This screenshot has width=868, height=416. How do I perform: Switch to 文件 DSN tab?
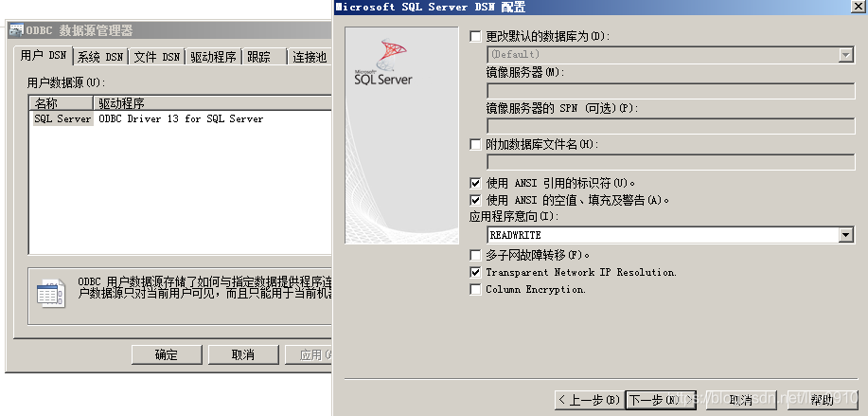(157, 57)
